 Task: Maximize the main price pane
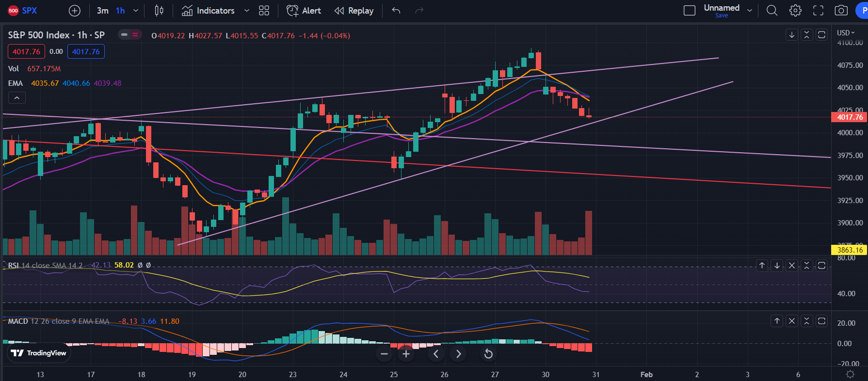point(821,35)
